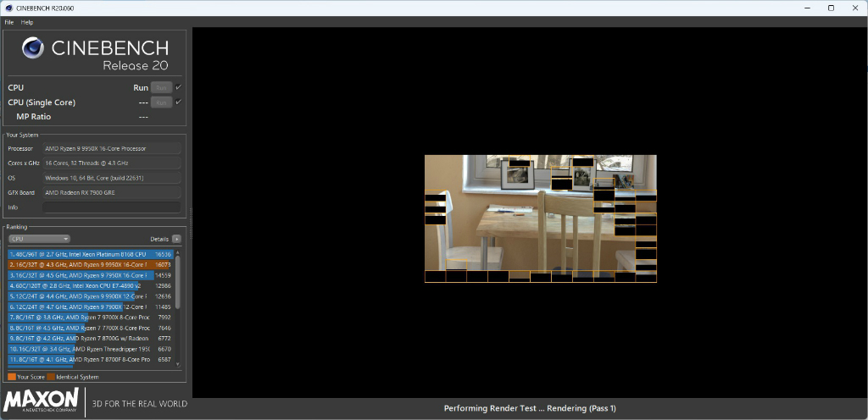Click the ranking list scroll-down arrow
Viewport: 868px width, 420px height.
[178, 363]
